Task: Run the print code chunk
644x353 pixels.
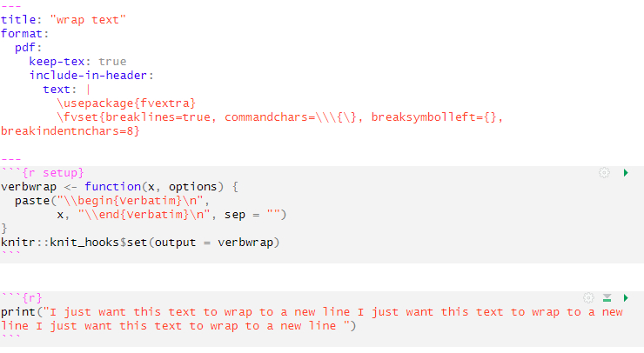Action: [626, 298]
